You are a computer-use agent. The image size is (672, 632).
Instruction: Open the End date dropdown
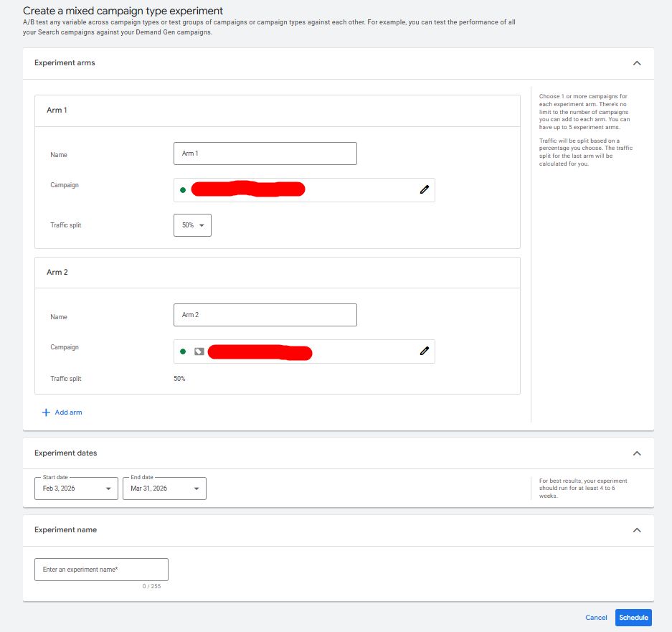[164, 489]
